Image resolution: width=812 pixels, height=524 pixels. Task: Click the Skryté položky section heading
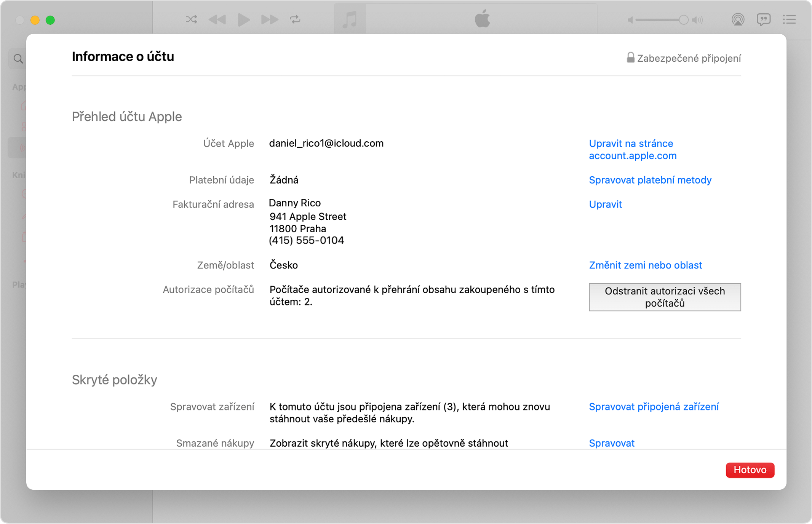(115, 380)
